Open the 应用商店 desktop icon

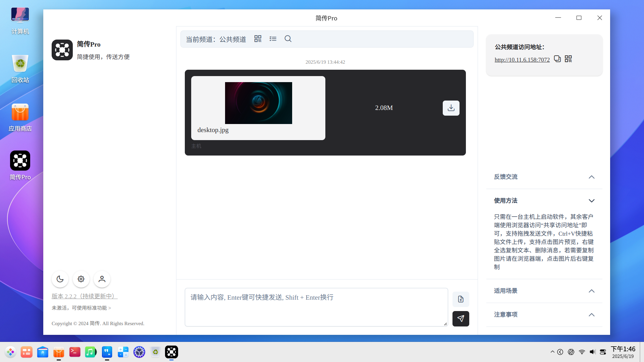click(x=20, y=117)
